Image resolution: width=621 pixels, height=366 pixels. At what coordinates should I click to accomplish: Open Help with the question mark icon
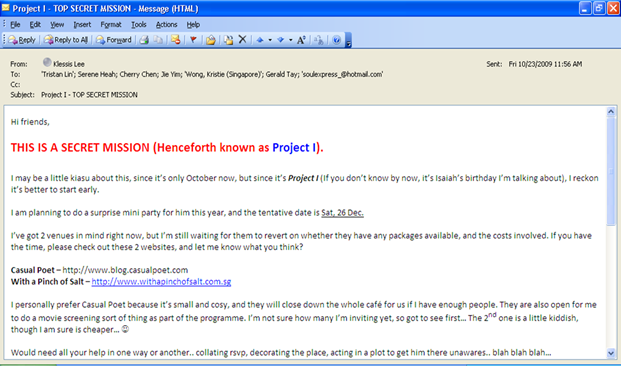tap(337, 40)
